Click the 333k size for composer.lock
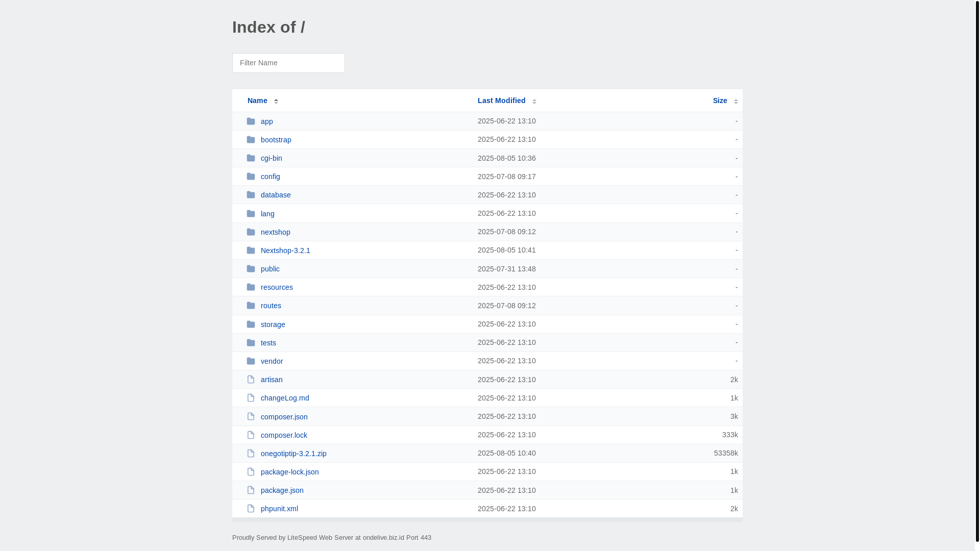980x551 pixels. click(x=730, y=435)
